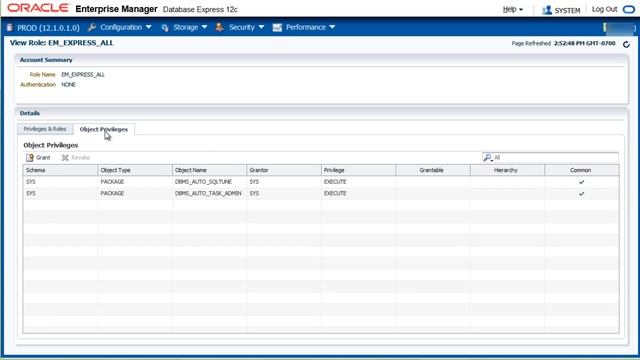
Task: Click the Authentication value NONE
Action: click(69, 85)
